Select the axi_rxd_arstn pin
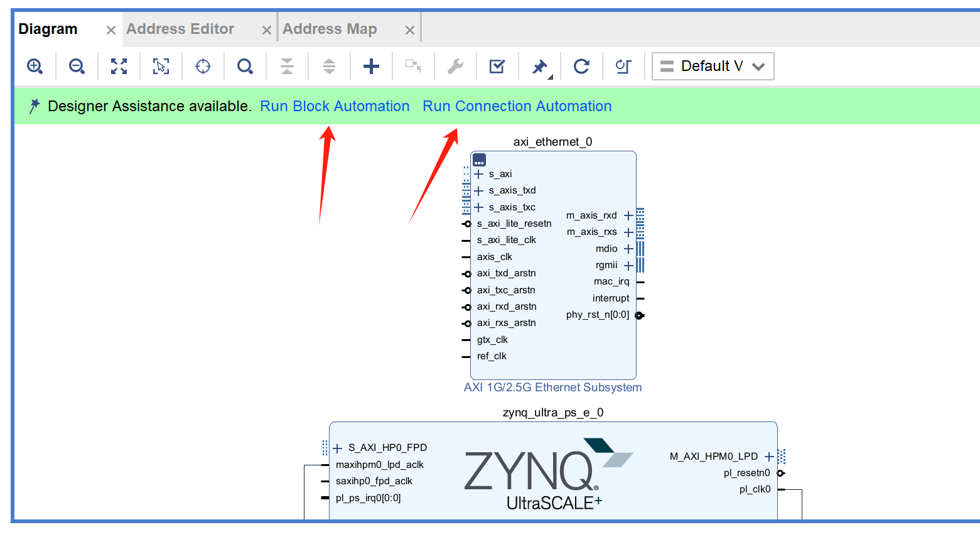 (x=507, y=306)
